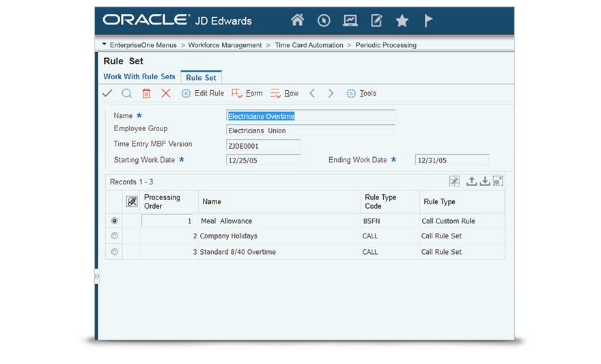Click the Rule Type column header
Viewport: 601px width, 364px height.
462,201
